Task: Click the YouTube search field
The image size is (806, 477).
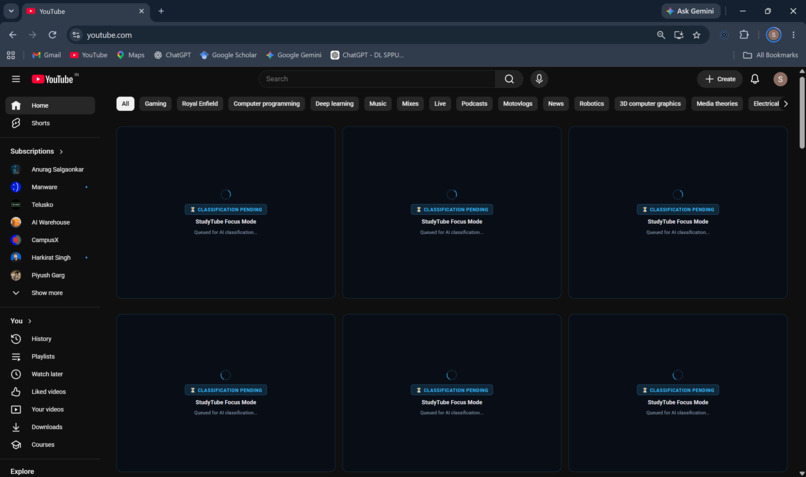Action: (x=377, y=79)
